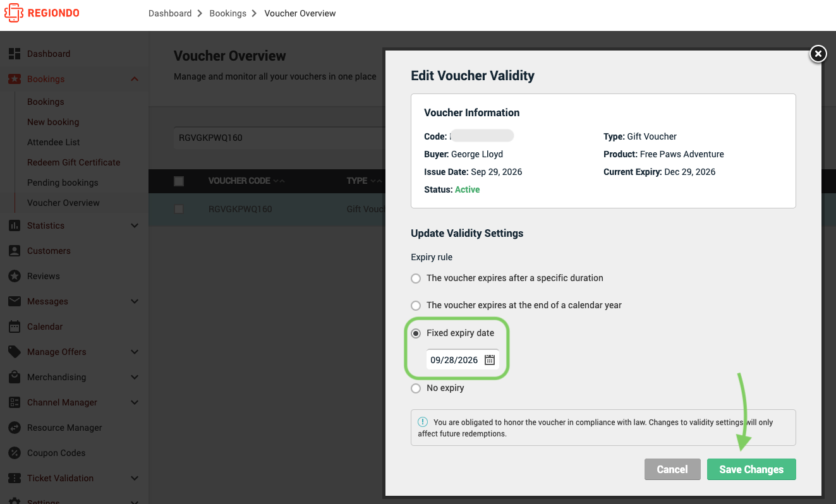Select 'expires at end of calendar year' option
Screen dimensions: 836x504
pyautogui.click(x=416, y=306)
